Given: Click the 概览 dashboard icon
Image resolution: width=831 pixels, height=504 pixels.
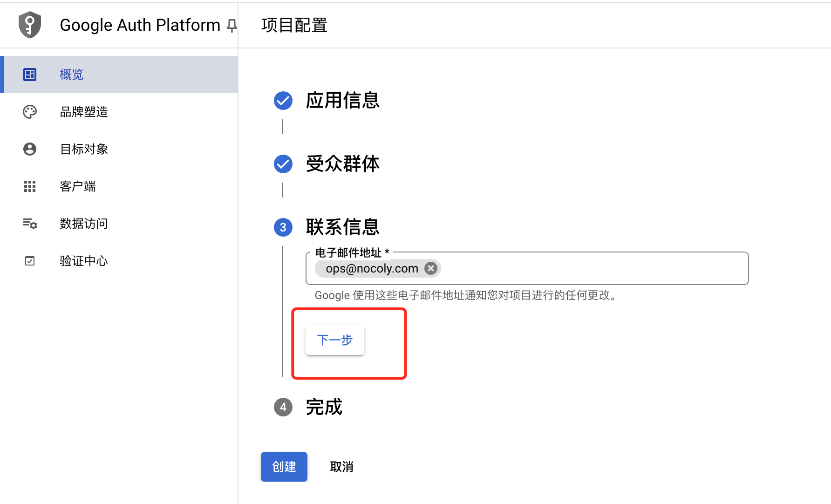Looking at the screenshot, I should (30, 75).
